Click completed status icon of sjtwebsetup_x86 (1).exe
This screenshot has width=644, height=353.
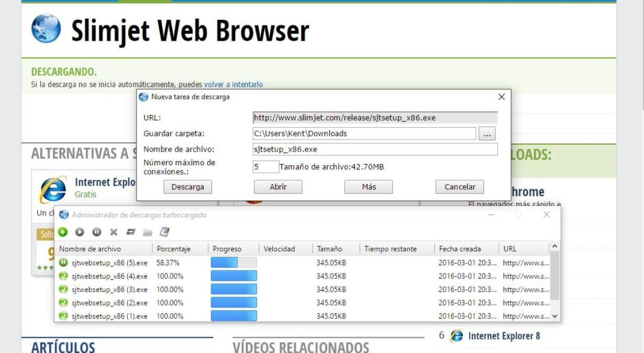click(x=63, y=316)
